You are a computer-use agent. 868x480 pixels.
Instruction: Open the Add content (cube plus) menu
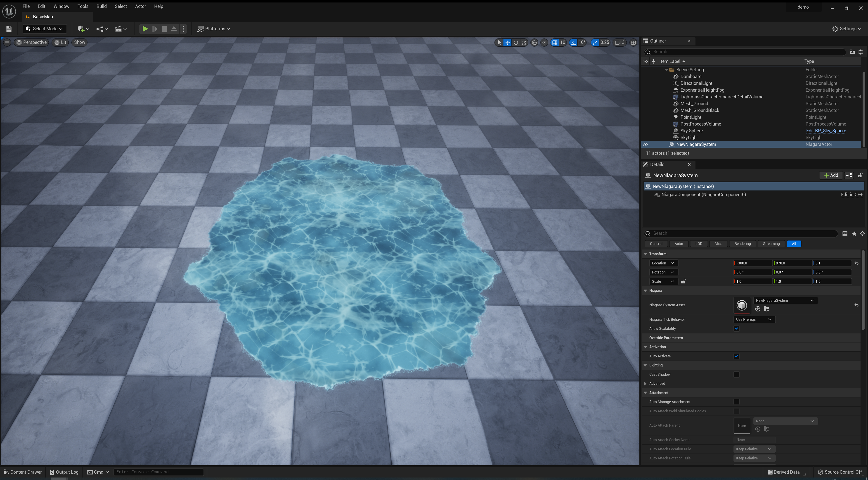coord(83,29)
